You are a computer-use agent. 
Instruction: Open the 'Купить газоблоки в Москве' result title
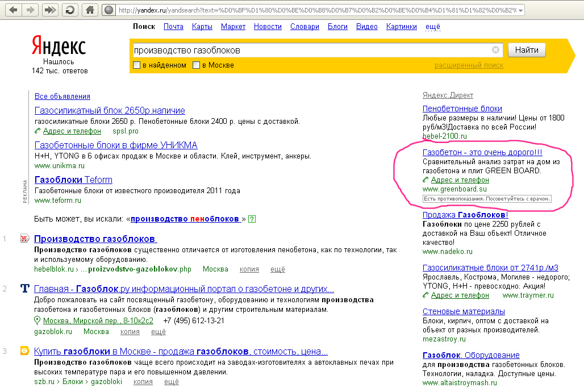[x=181, y=351]
